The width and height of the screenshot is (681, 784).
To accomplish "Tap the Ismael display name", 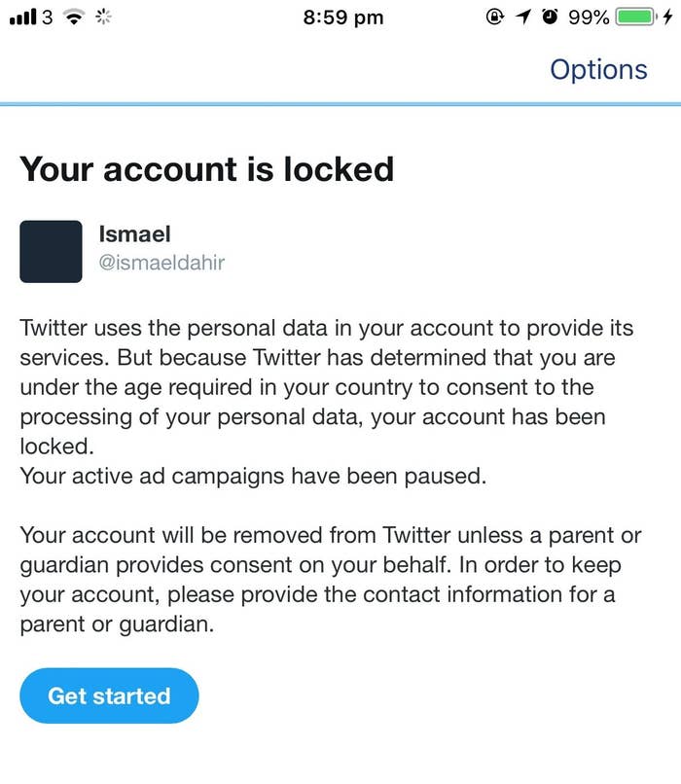I will click(134, 234).
